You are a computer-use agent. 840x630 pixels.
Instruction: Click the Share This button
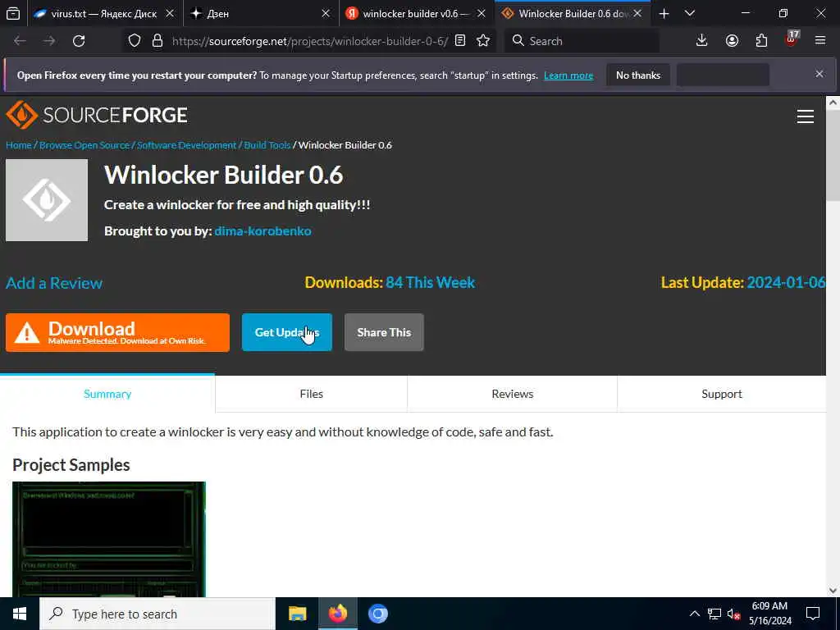coord(384,333)
